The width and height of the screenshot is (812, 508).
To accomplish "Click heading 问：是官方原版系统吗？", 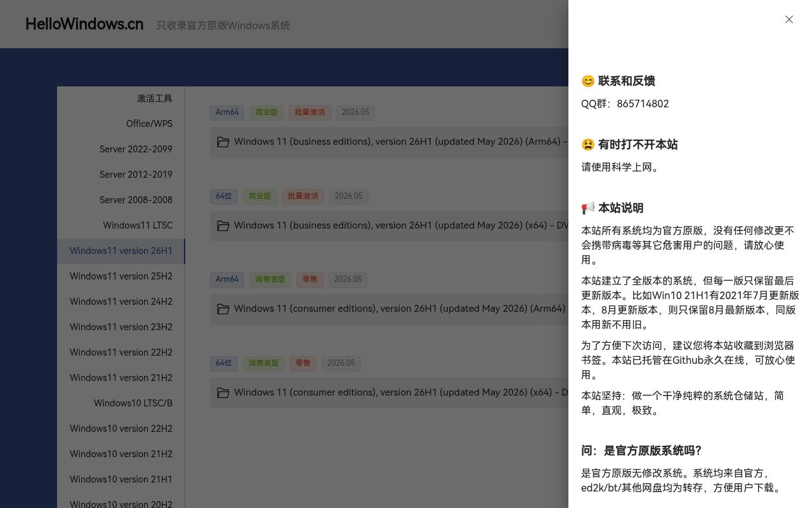I will click(x=641, y=451).
